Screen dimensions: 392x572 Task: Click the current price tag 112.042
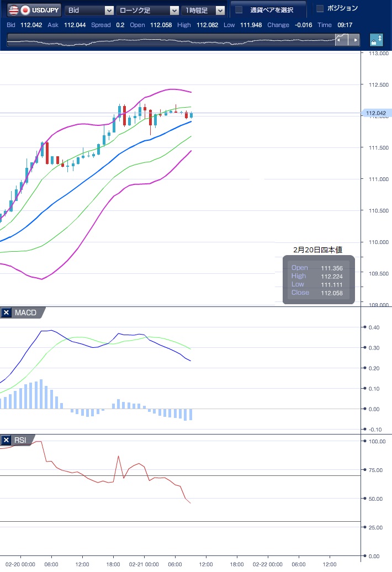click(x=378, y=113)
